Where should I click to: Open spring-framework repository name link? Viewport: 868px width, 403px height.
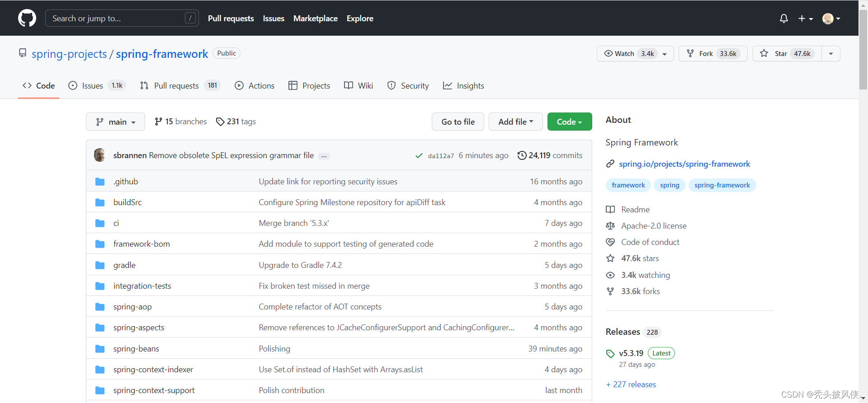162,54
